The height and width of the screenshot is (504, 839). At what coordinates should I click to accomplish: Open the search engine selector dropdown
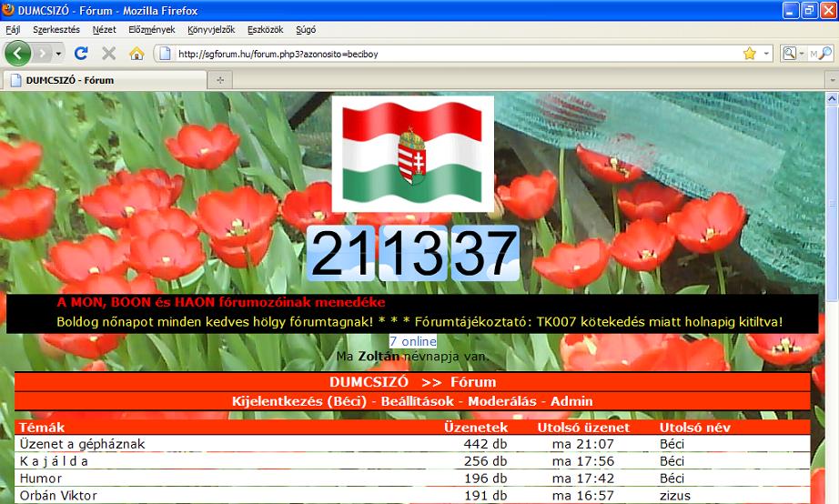click(x=794, y=54)
